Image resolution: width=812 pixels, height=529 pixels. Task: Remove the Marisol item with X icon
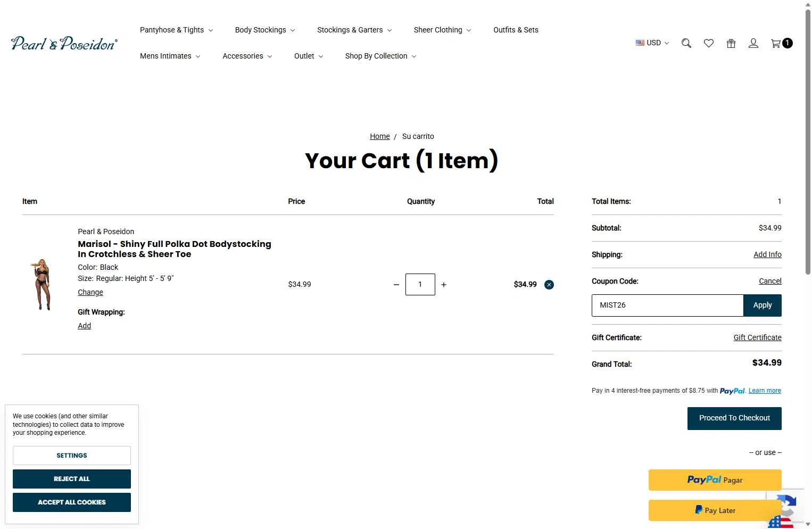coord(549,285)
